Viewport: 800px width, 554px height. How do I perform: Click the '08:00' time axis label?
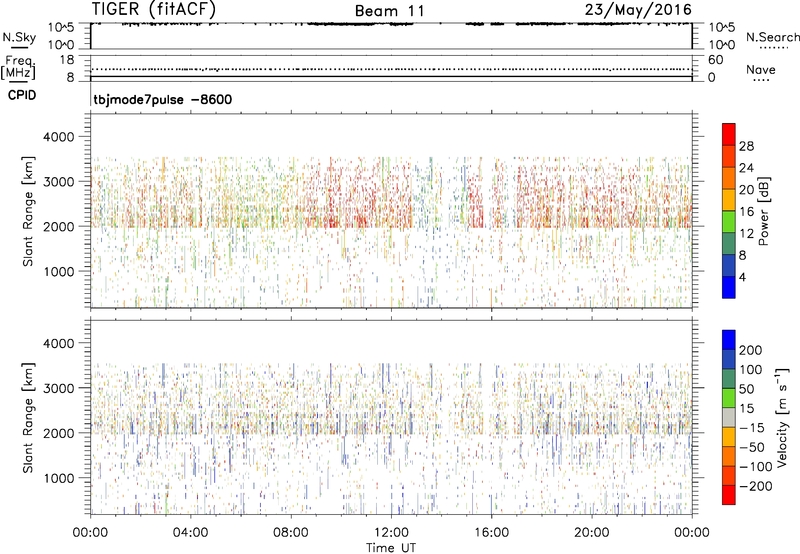(290, 533)
